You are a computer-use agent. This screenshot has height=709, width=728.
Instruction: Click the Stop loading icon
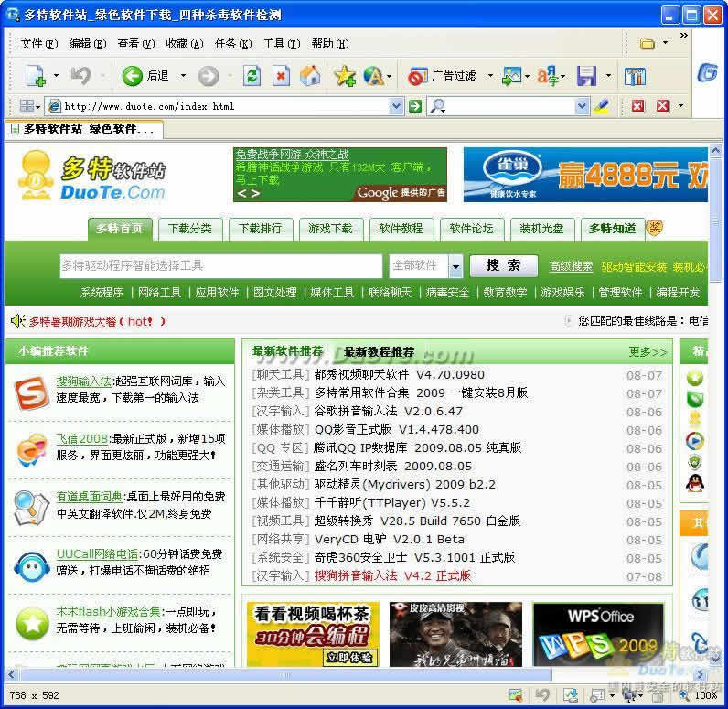tap(281, 76)
